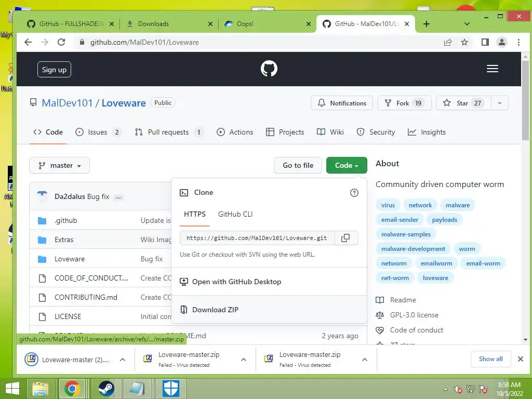
Task: Open the hamburger menu in GitHub header
Action: click(x=493, y=69)
